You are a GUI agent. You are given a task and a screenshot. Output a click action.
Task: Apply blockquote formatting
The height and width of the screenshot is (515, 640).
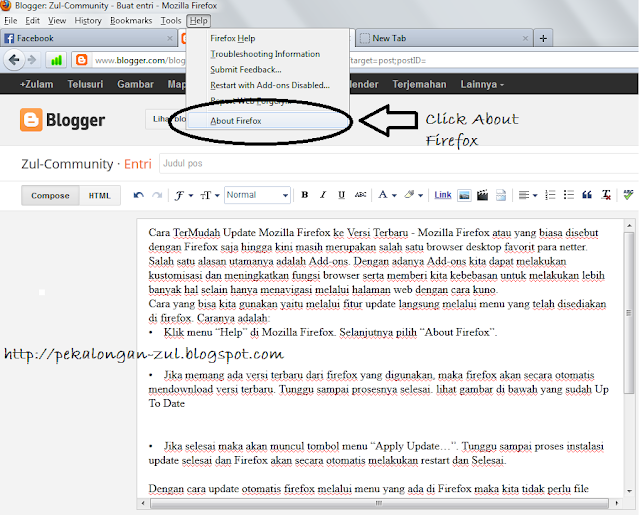tap(587, 195)
